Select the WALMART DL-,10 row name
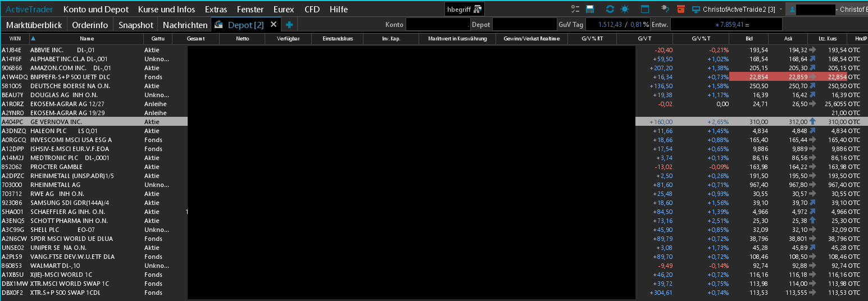 click(55, 266)
